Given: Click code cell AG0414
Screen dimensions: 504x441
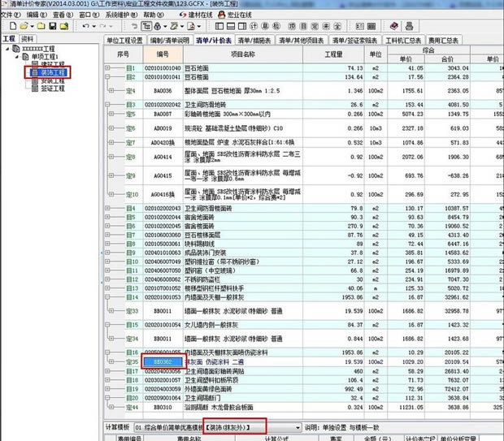Looking at the screenshot, I should pos(163,157).
